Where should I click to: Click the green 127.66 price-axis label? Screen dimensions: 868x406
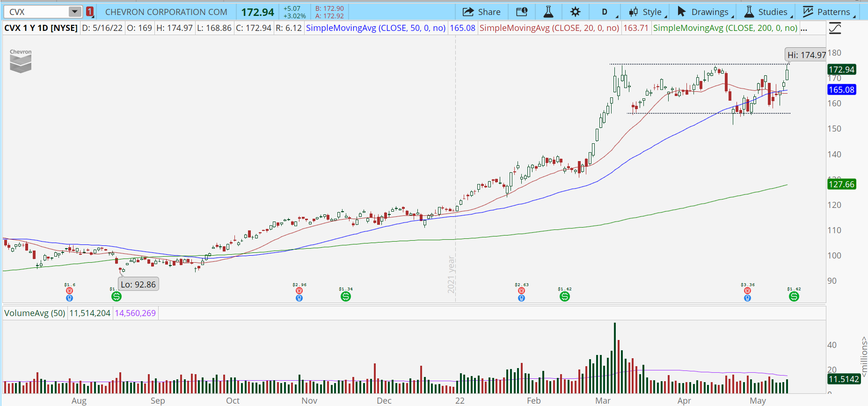[x=841, y=185]
